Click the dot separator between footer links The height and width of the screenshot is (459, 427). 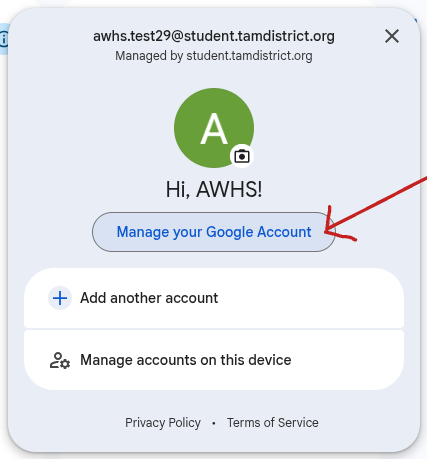pyautogui.click(x=214, y=423)
